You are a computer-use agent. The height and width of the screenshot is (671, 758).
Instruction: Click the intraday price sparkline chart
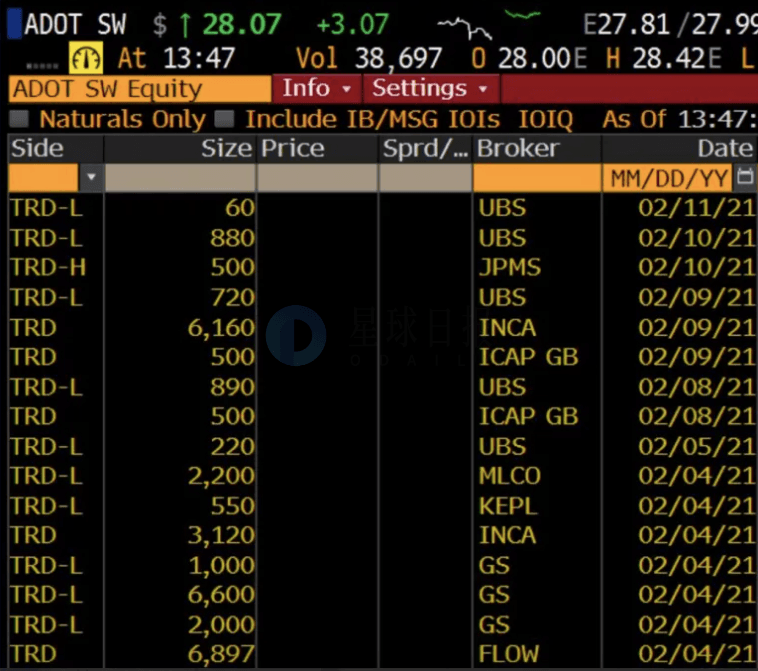(x=489, y=24)
